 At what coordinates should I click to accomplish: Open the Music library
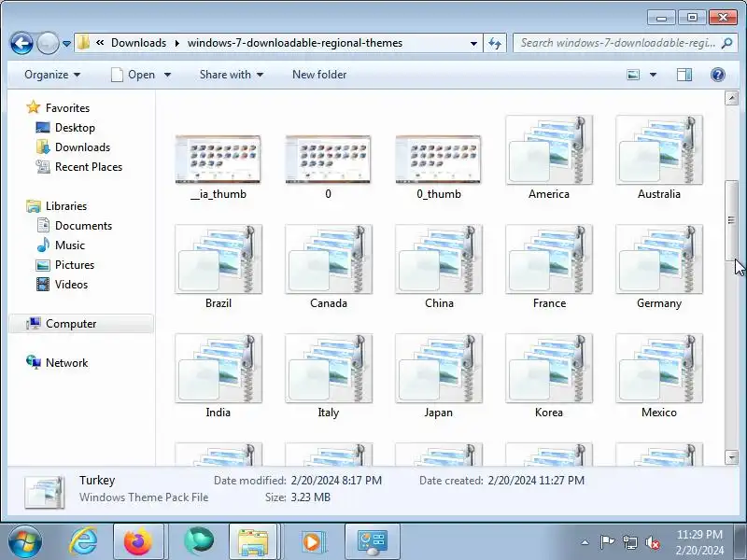69,245
